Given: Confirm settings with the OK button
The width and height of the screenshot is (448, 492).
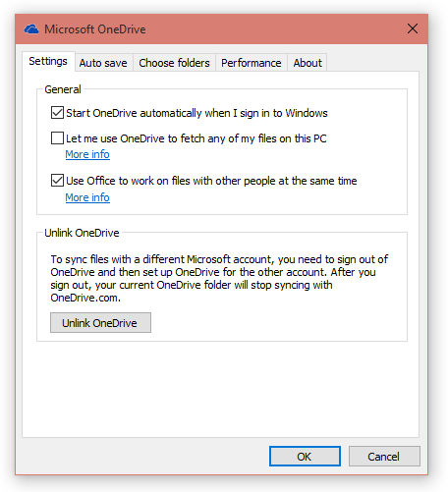Looking at the screenshot, I should point(305,456).
